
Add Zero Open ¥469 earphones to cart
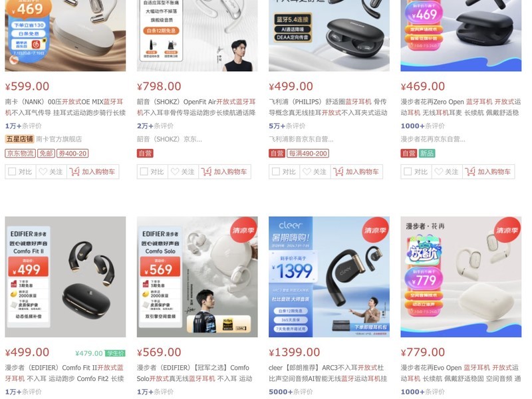[x=489, y=172]
